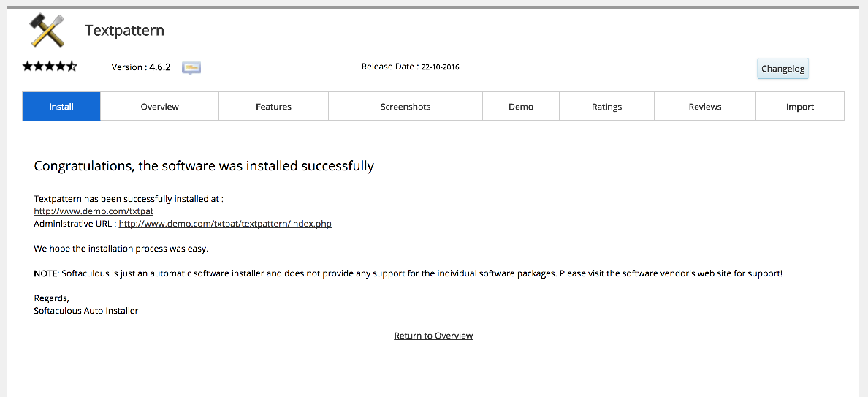The height and width of the screenshot is (397, 868).
Task: Select the Install tab
Action: [x=61, y=106]
